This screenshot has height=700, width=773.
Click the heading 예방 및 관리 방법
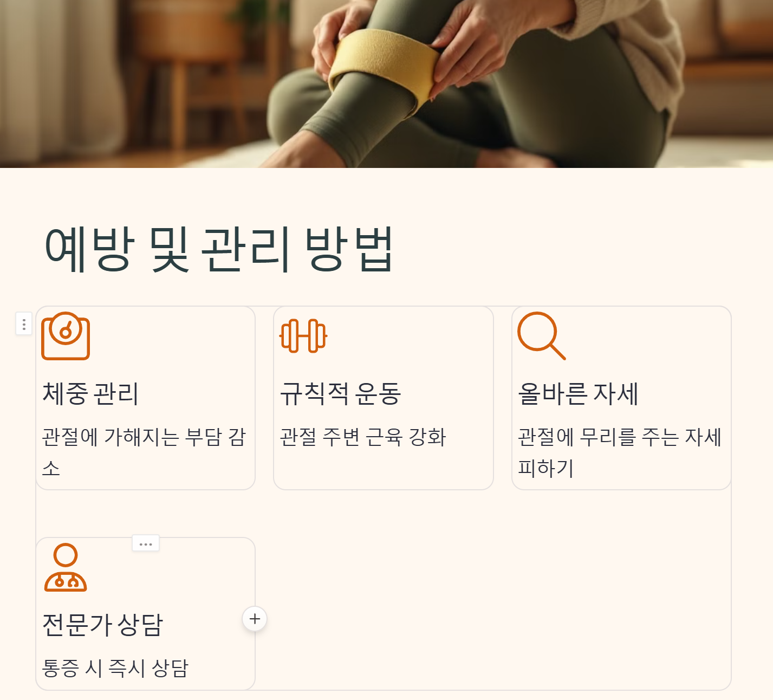click(218, 249)
